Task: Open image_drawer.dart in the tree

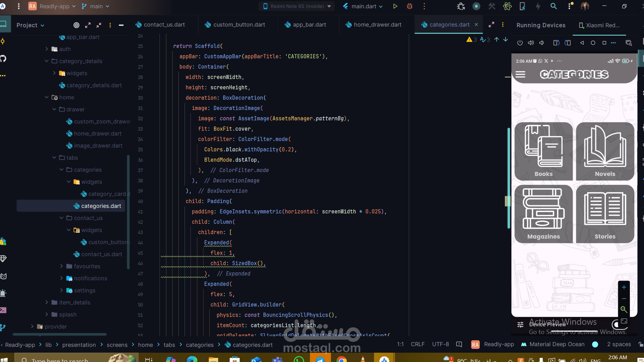Action: point(94,145)
